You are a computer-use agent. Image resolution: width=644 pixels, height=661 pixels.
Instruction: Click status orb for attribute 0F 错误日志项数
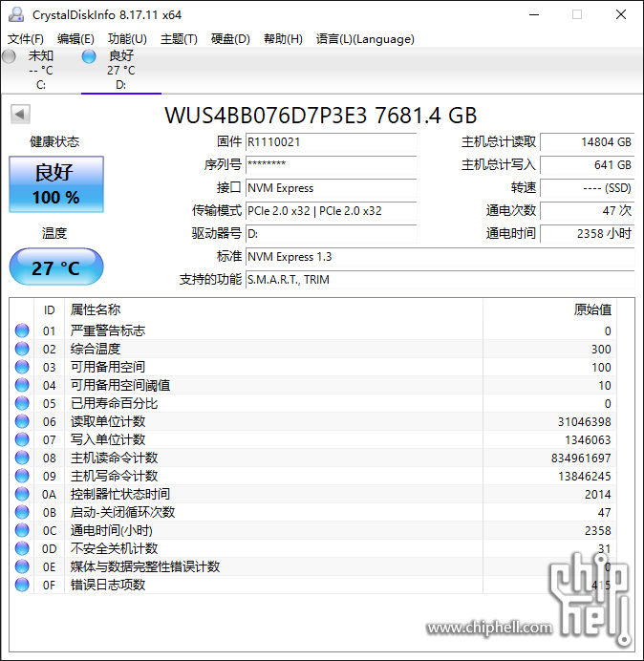(x=22, y=585)
